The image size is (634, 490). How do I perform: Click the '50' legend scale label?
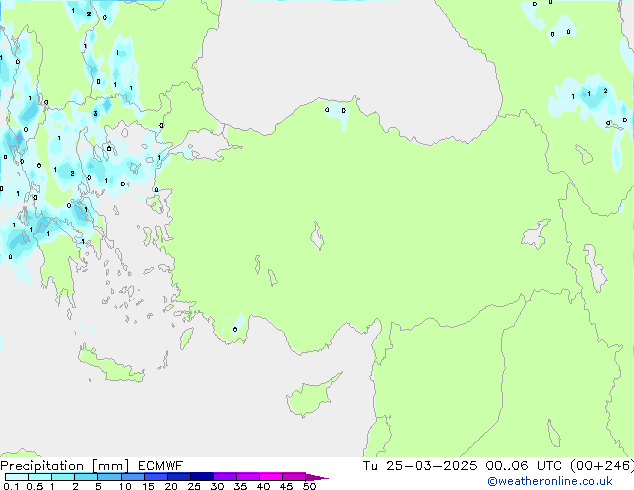coord(309,486)
